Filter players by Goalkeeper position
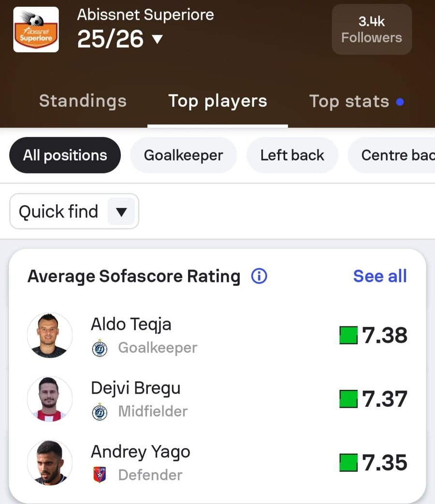Screen dimensions: 435x504 click(x=184, y=155)
